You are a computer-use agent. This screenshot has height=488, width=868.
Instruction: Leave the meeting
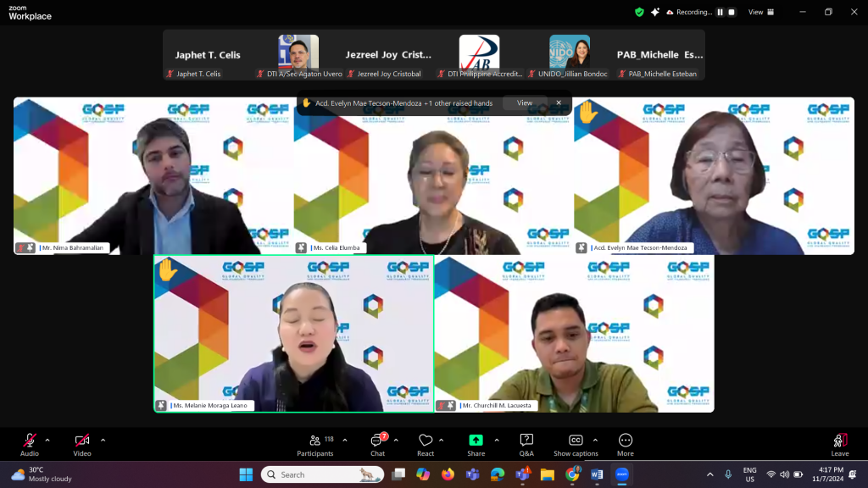839,444
